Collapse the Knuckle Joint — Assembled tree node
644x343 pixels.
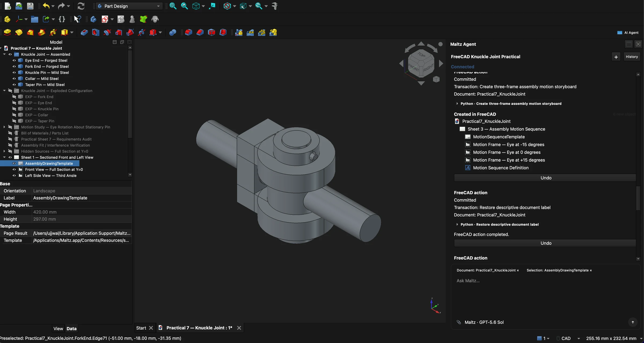(x=4, y=54)
